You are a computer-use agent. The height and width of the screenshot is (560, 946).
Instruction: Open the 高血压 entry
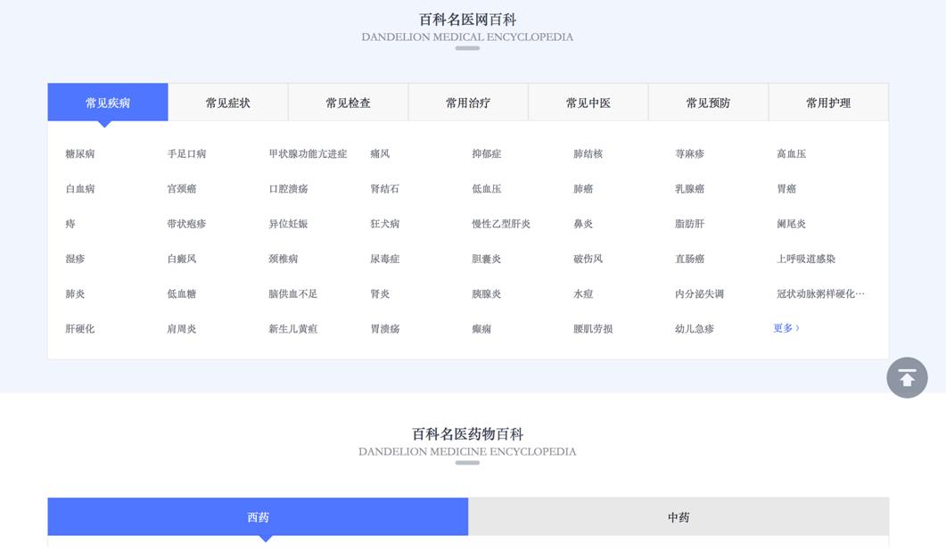click(790, 153)
